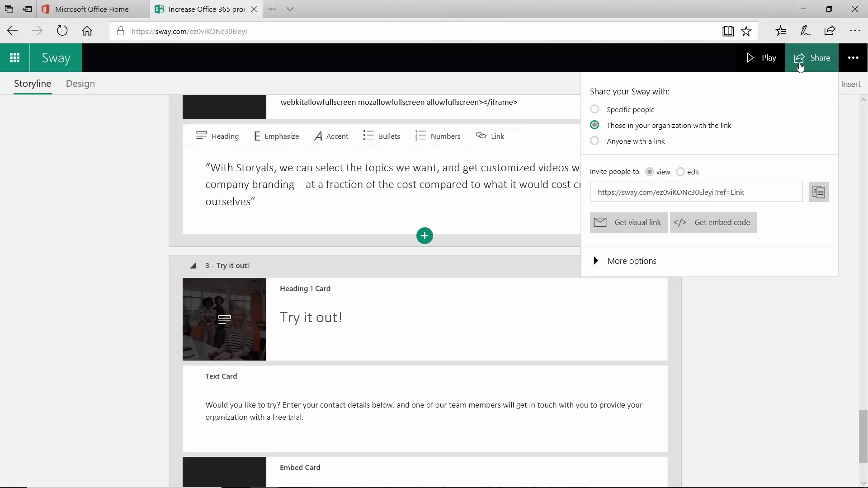868x488 pixels.
Task: Apply Numbers list formatting
Action: [x=438, y=136]
